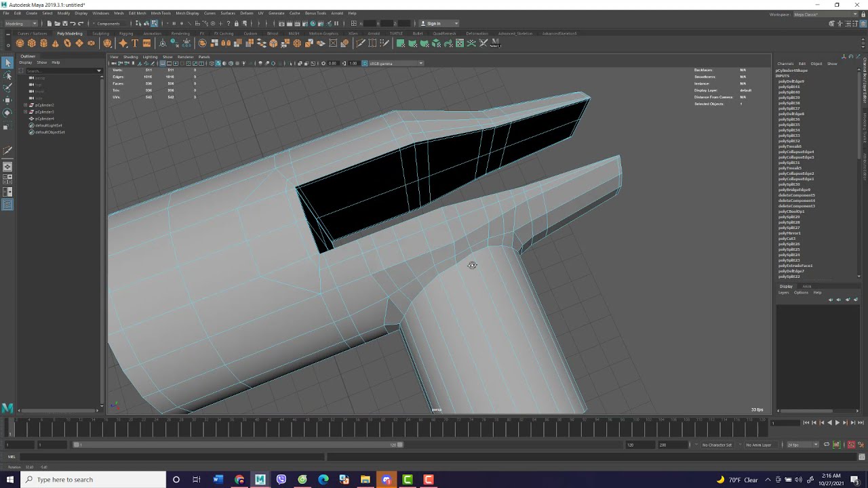Create a polygon cube from the shelf
Image resolution: width=868 pixels, height=488 pixels.
[x=32, y=43]
